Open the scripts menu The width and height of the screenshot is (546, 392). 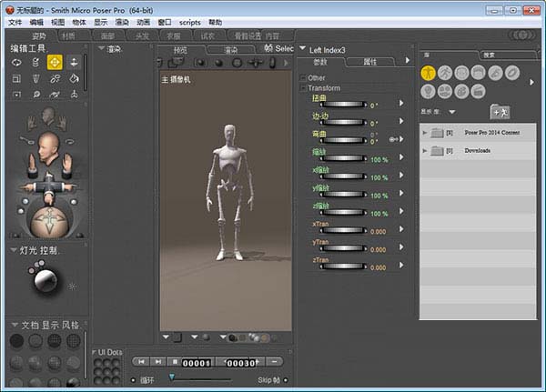190,21
